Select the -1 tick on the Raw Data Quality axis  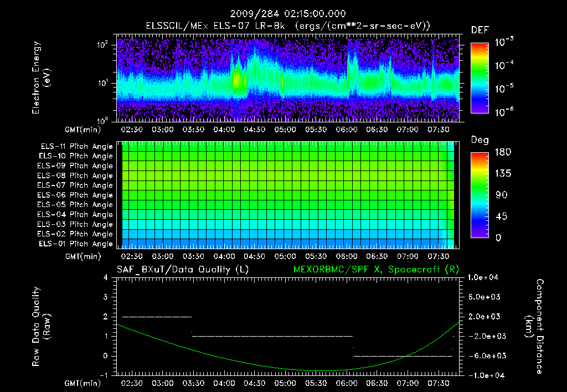tap(104, 375)
